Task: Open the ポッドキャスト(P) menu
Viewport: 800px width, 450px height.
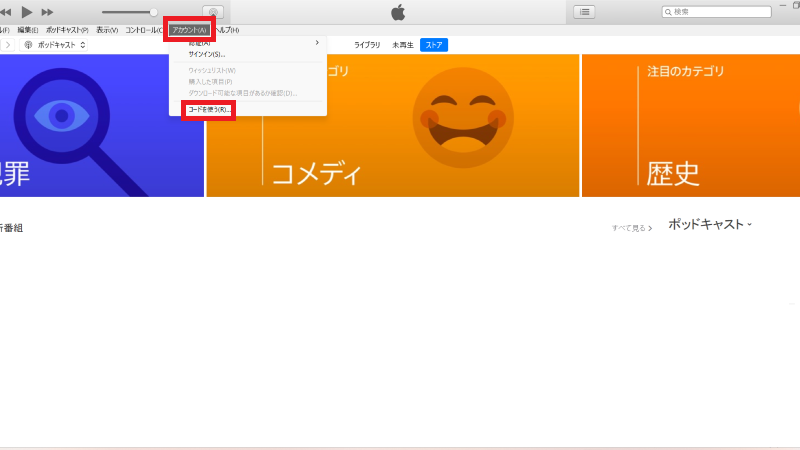Action: [67, 30]
